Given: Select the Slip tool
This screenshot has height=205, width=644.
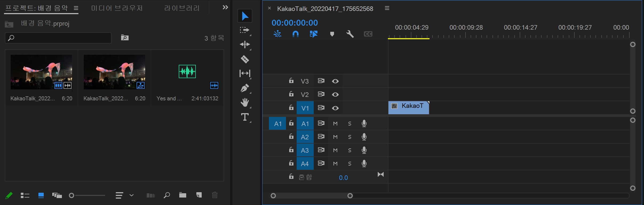Looking at the screenshot, I should coord(245,73).
